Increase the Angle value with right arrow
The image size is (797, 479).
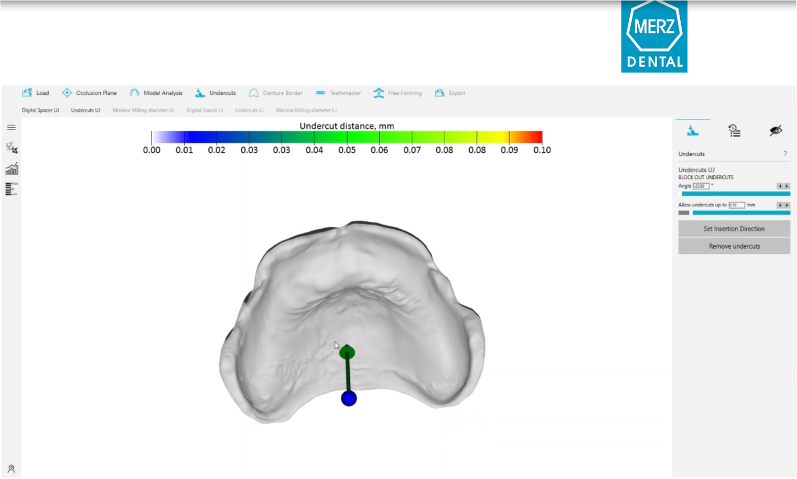click(787, 186)
